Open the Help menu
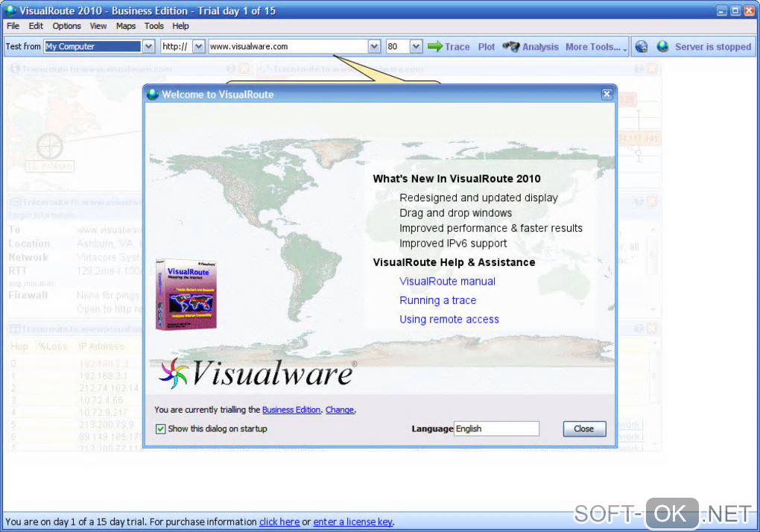The height and width of the screenshot is (532, 760). coord(180,26)
